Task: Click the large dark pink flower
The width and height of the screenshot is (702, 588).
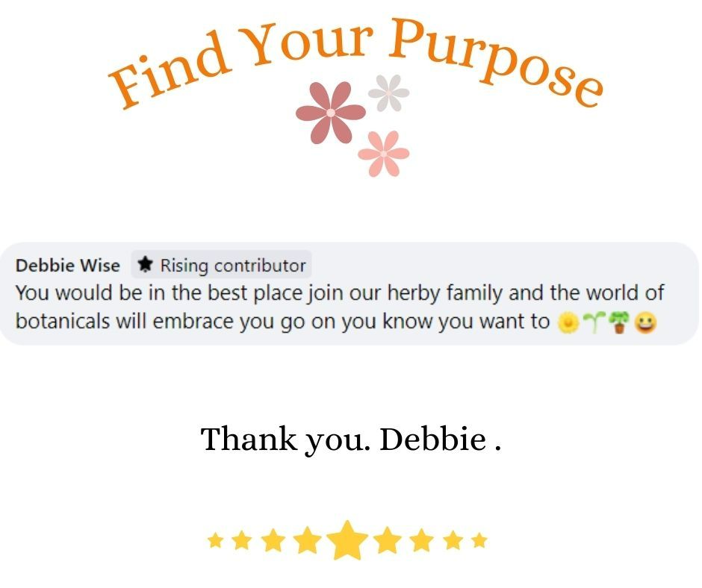Action: (330, 113)
